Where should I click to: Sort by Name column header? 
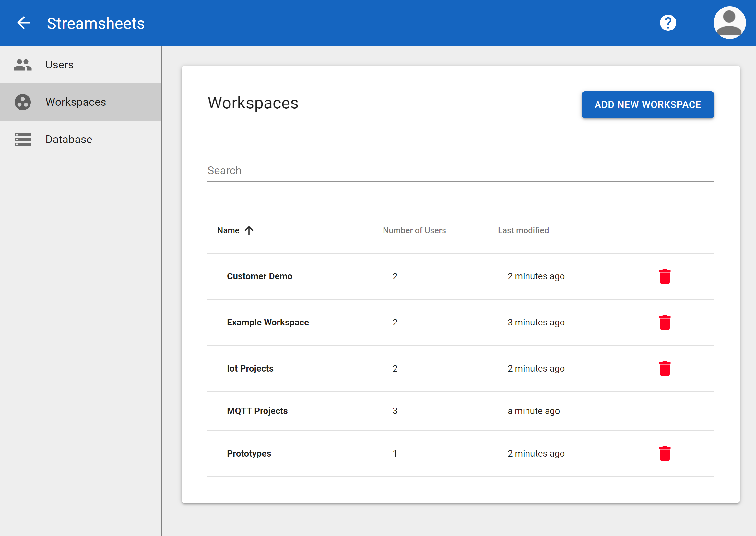(x=228, y=230)
